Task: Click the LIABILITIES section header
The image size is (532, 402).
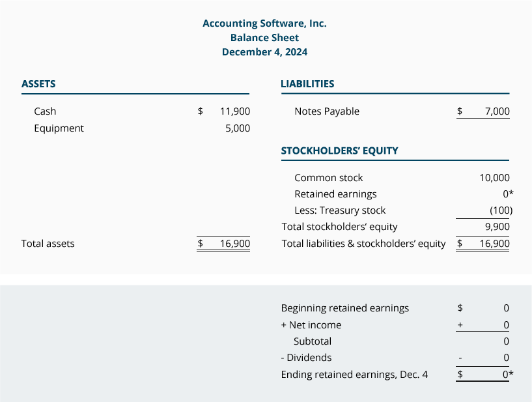Action: 307,84
